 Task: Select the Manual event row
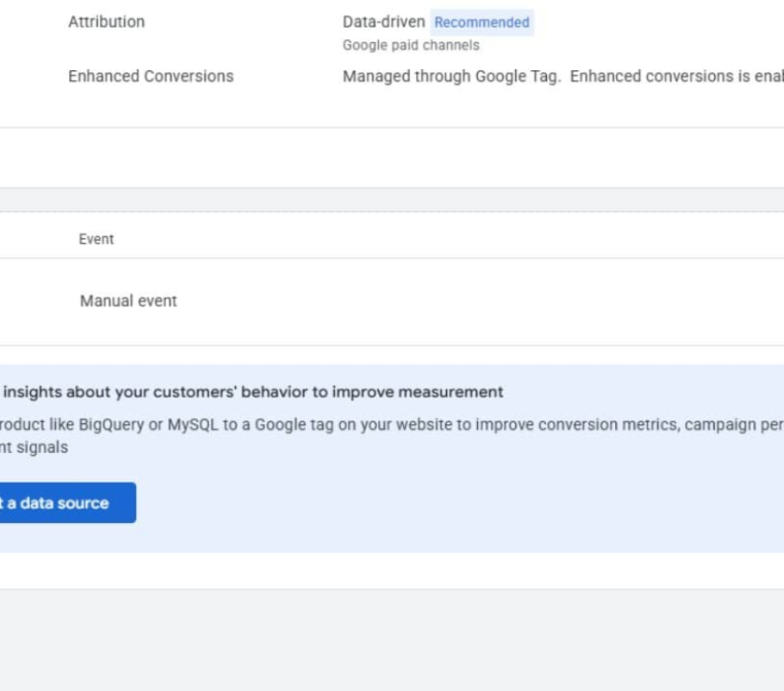click(x=129, y=301)
